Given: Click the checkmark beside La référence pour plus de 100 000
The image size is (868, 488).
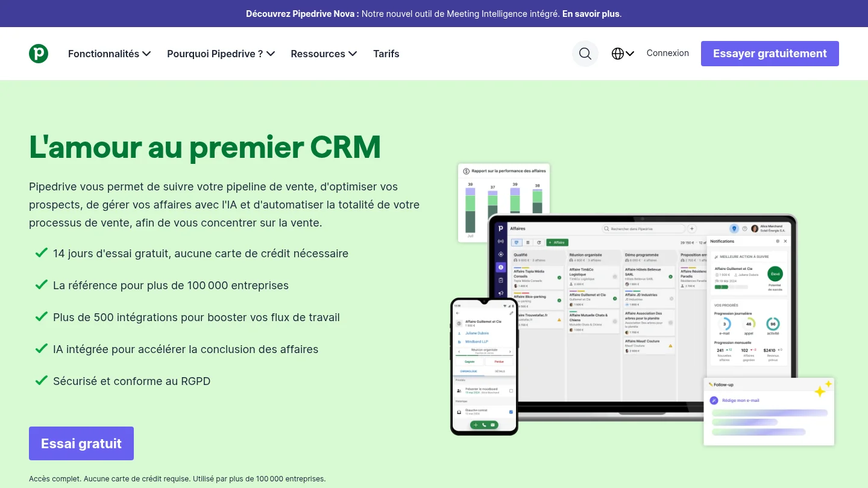Looking at the screenshot, I should [41, 285].
